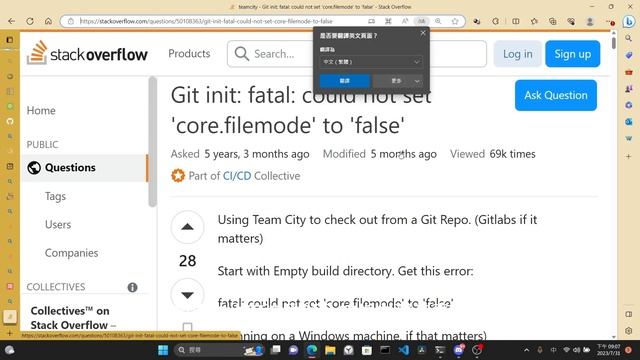Select Questions in left navigation
The height and width of the screenshot is (360, 640).
[x=84, y=168]
